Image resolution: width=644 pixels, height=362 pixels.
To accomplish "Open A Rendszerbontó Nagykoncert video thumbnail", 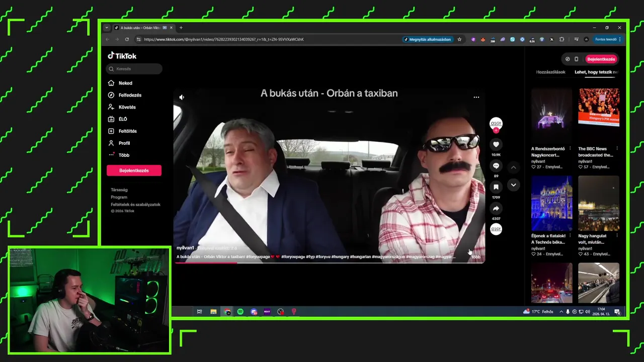I will point(551,115).
